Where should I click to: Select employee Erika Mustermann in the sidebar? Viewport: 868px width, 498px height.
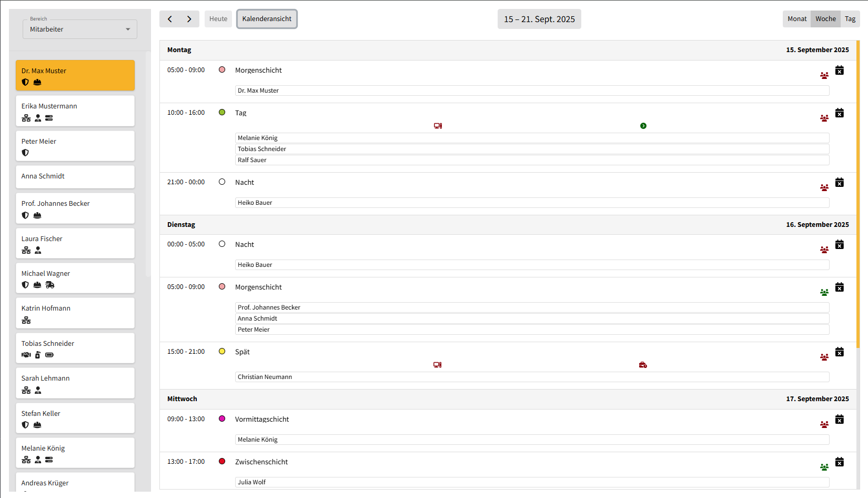[75, 111]
